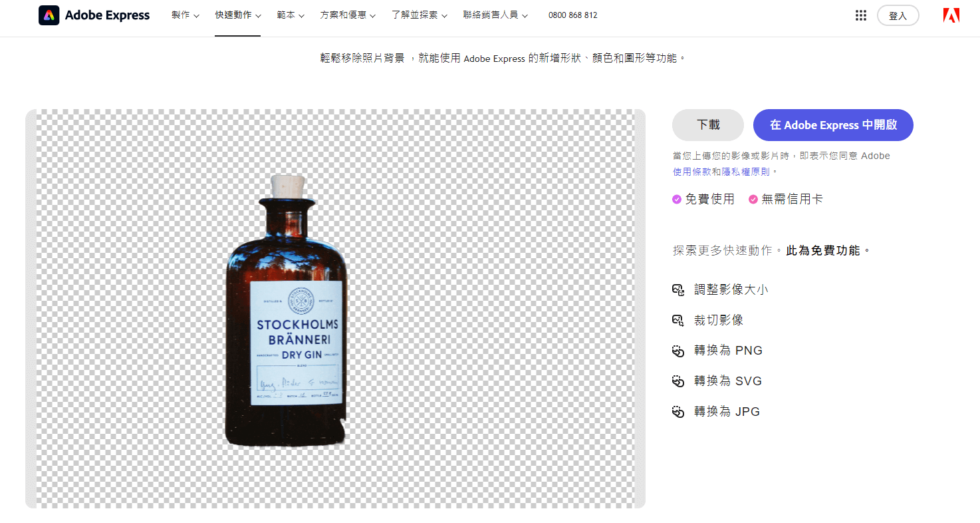Expand the 快速動作 dropdown menu
Screen dimensions: 980x523
237,15
